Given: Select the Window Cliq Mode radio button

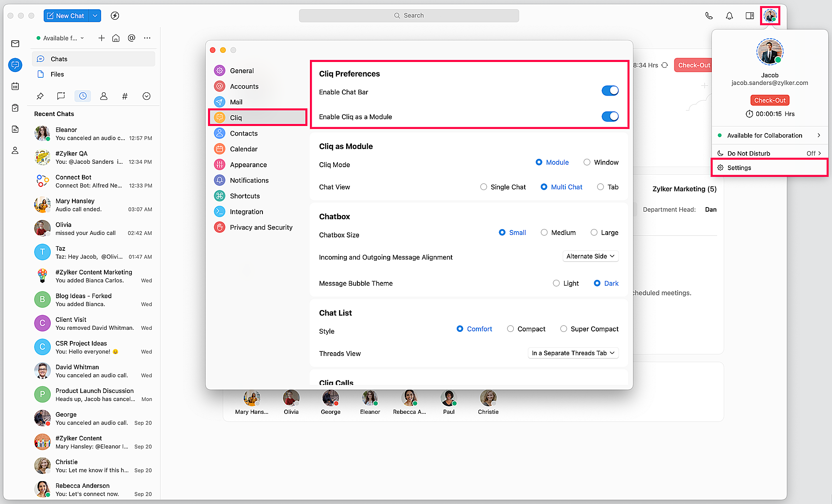Looking at the screenshot, I should click(x=587, y=162).
